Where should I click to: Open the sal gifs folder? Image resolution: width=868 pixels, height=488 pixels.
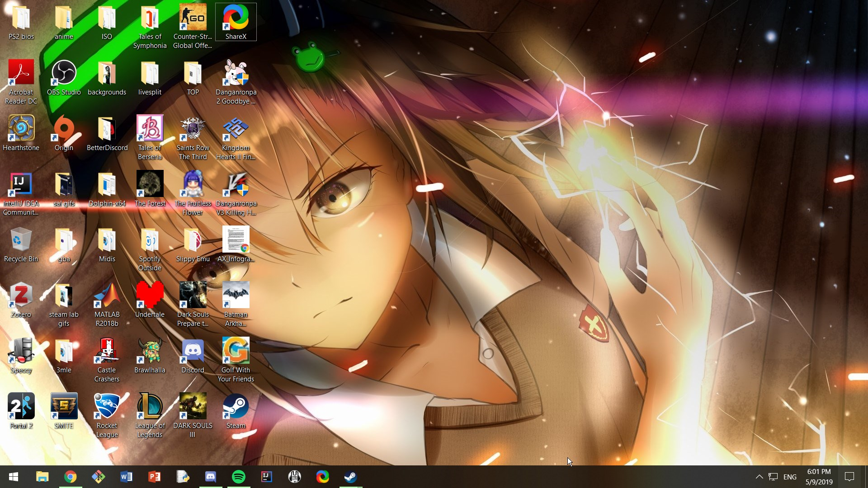tap(64, 189)
